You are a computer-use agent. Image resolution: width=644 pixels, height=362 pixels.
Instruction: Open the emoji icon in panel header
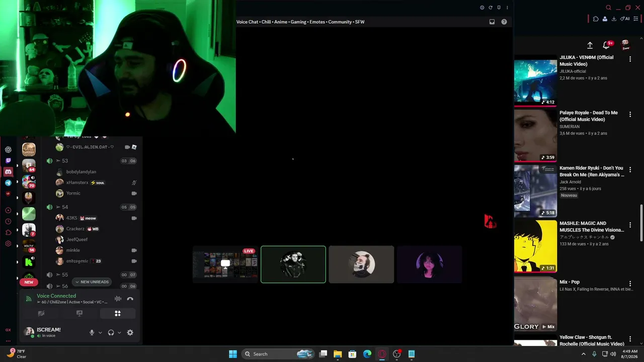482,8
